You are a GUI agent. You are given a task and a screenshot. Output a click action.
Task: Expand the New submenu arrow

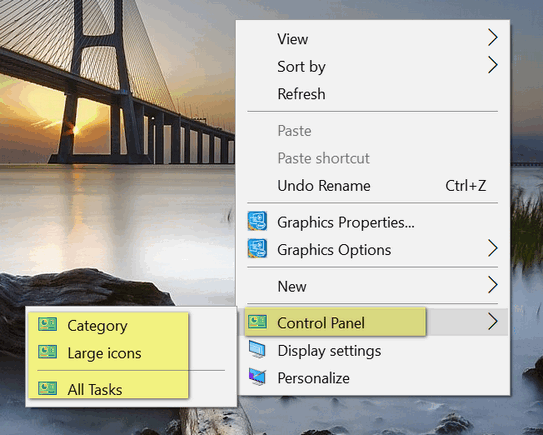493,285
